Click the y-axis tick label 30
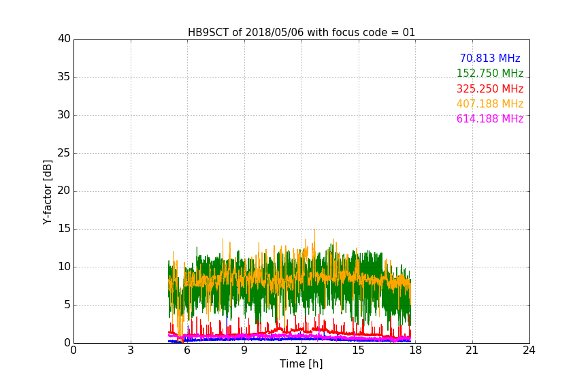Screen dimensions: 588x392 point(64,115)
